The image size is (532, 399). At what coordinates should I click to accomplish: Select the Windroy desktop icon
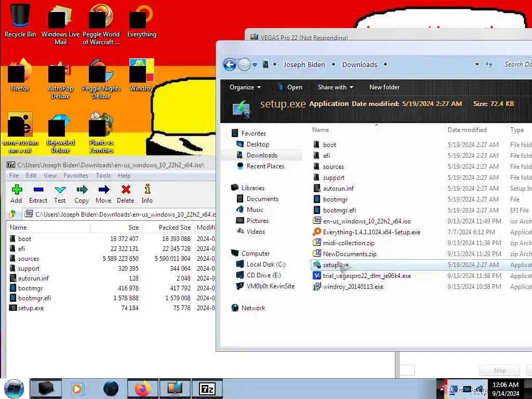tap(141, 75)
